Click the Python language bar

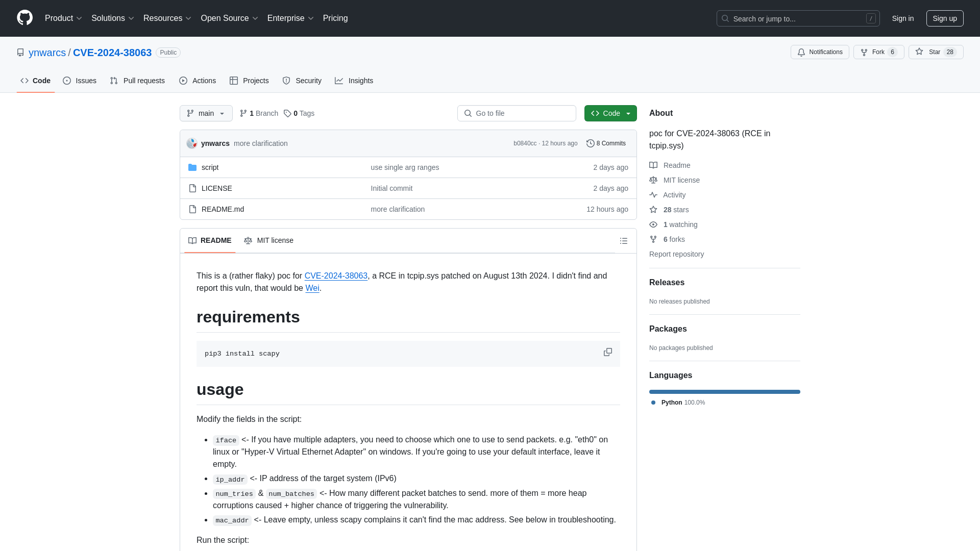tap(725, 392)
